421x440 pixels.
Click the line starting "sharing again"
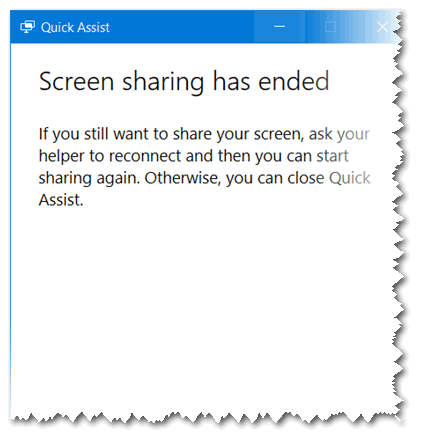pos(205,178)
